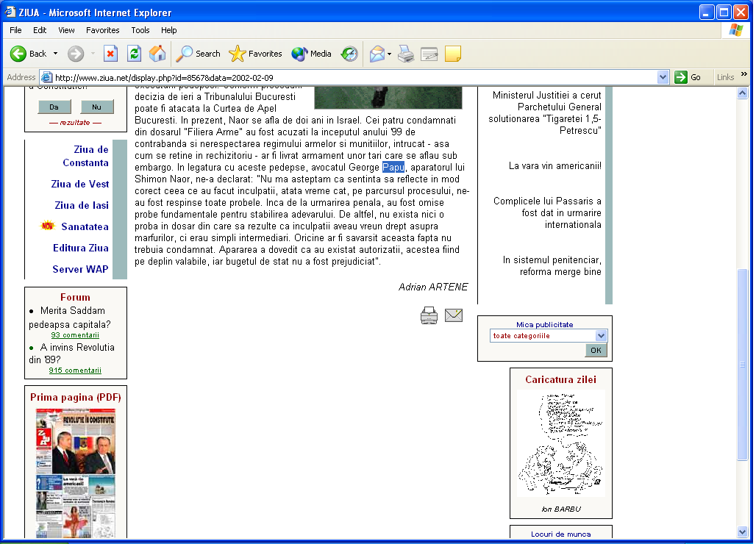Screen dimensions: 756x544
Task: Open the Locuri de munca link
Action: [x=560, y=534]
